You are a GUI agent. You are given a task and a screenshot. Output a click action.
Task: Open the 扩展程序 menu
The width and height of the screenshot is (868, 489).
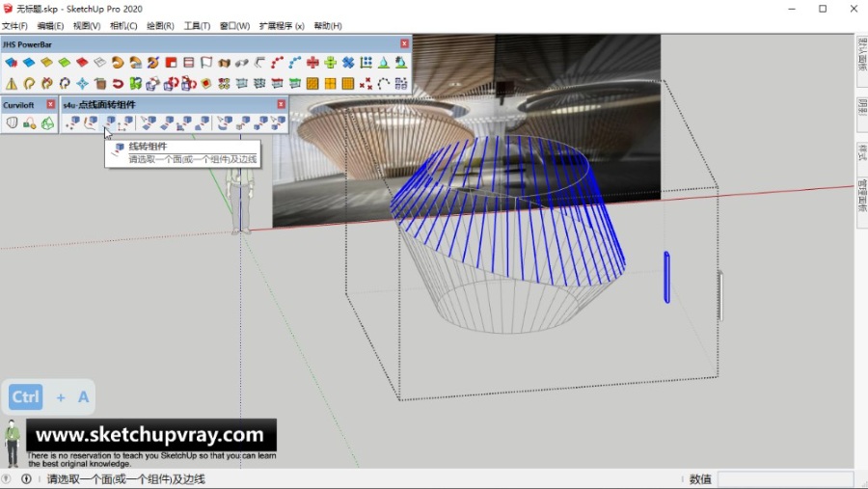282,26
